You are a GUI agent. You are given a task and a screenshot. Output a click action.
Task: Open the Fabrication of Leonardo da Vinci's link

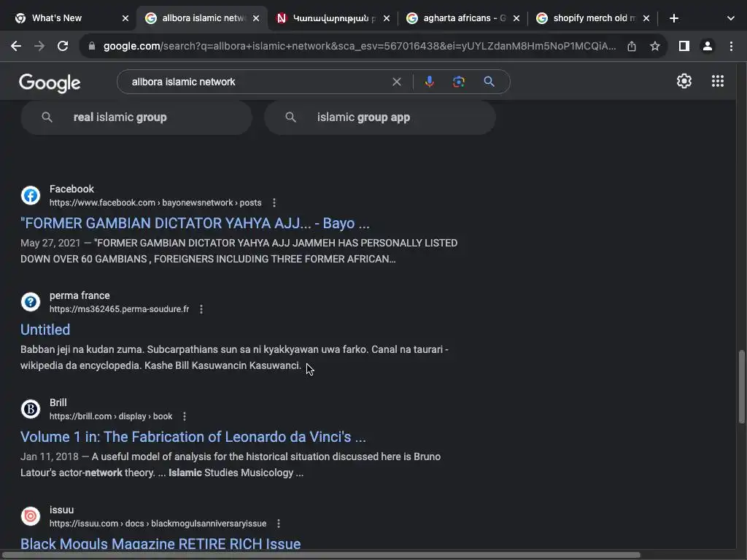click(x=193, y=437)
